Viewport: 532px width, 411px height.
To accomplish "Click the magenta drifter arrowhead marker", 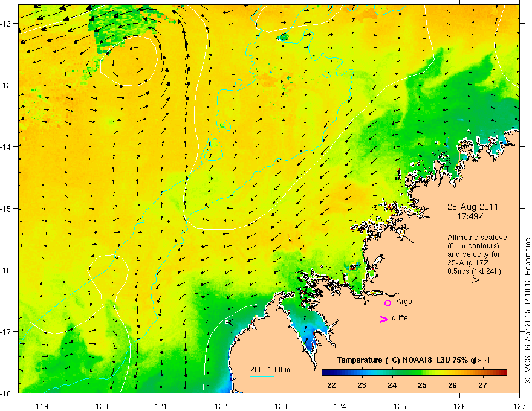I will [383, 319].
